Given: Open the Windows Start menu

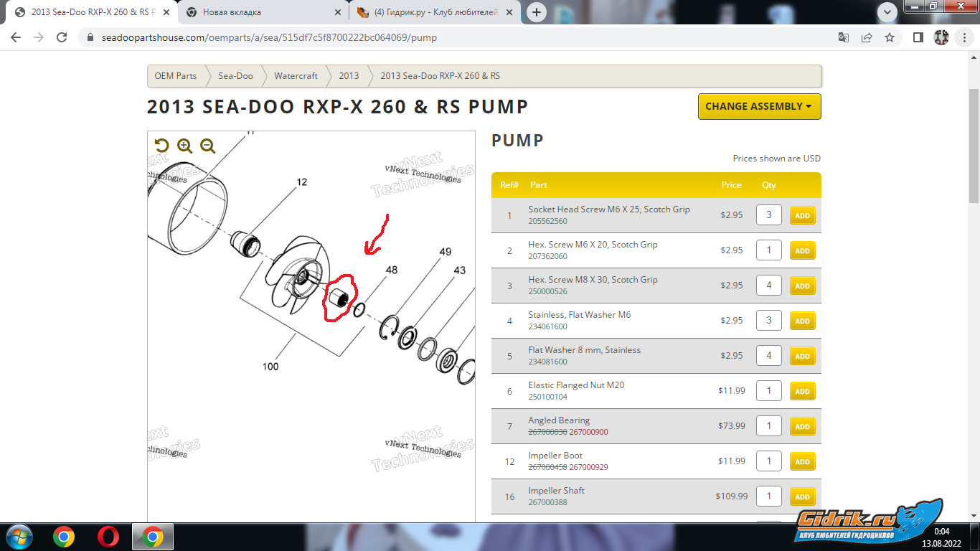Looking at the screenshot, I should (x=18, y=536).
